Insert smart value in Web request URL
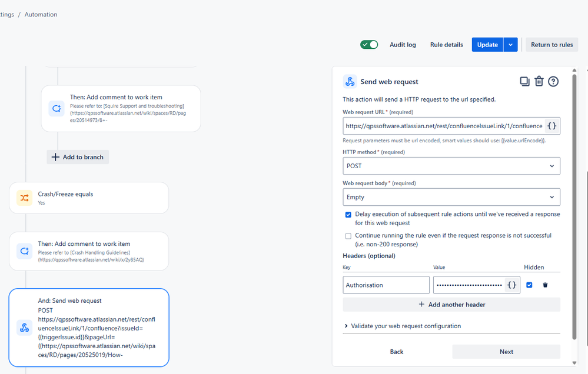Viewport: 588px width, 374px height. coord(552,126)
